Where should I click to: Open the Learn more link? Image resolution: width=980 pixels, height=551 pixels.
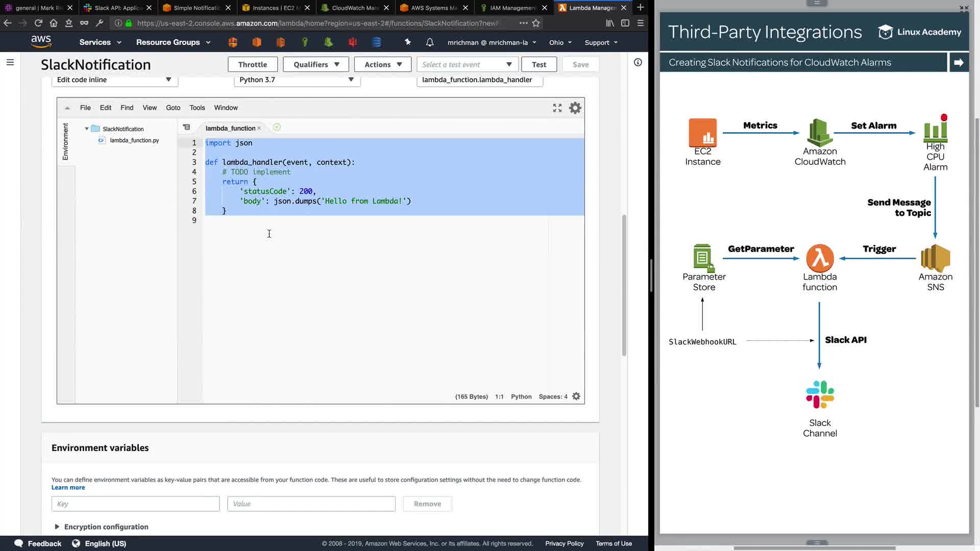[68, 487]
